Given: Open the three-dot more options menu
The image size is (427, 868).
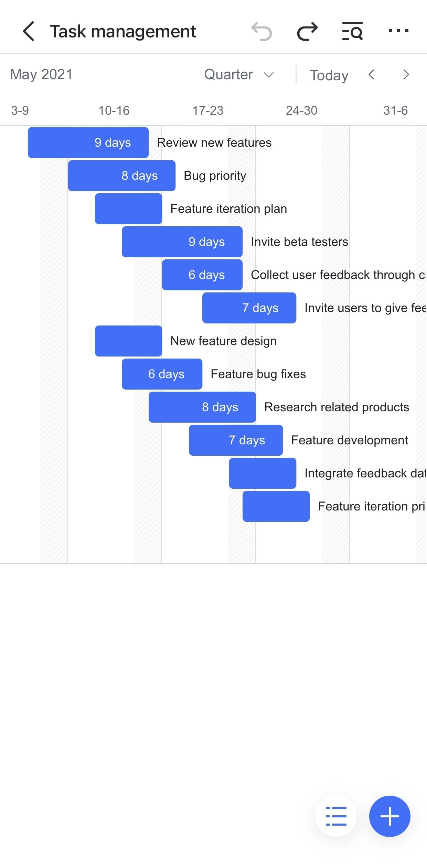Looking at the screenshot, I should pos(398,31).
